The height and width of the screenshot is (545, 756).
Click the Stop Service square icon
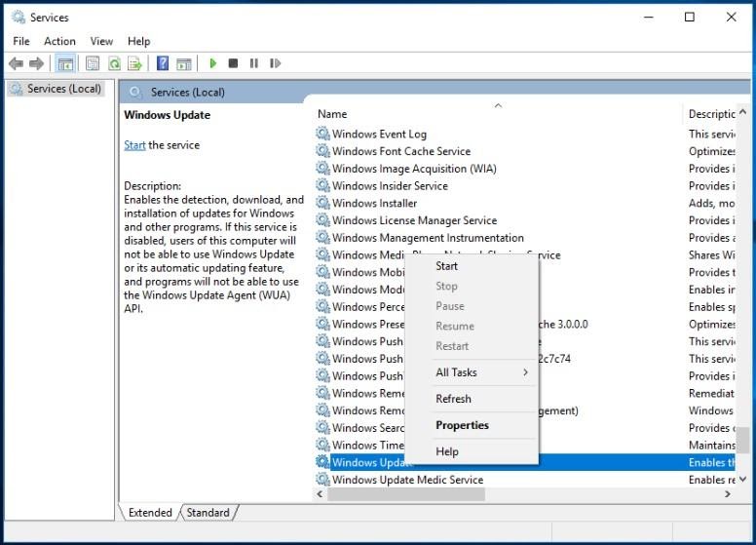coord(233,63)
